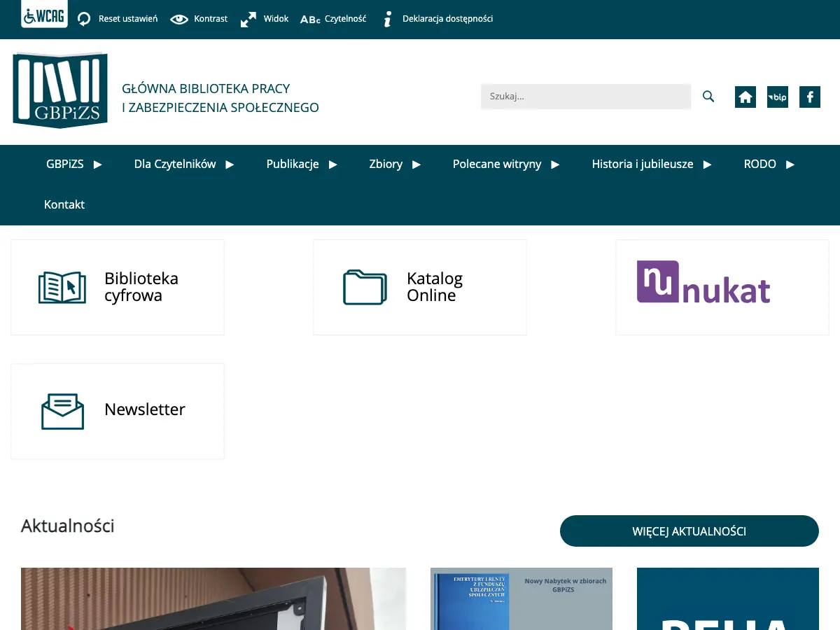Open the Biblioteka cyfrowa text link
Screen dimensions: 840x630
click(x=141, y=287)
